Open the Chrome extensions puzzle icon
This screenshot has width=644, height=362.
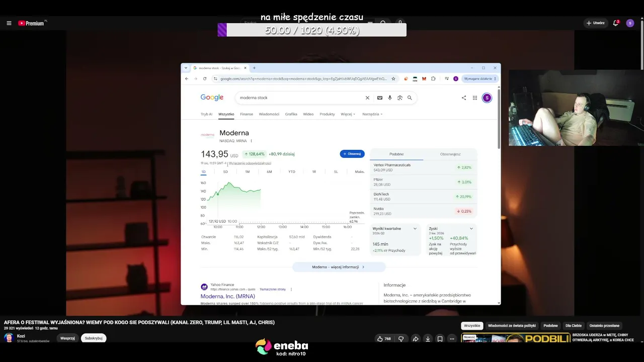[x=433, y=78]
